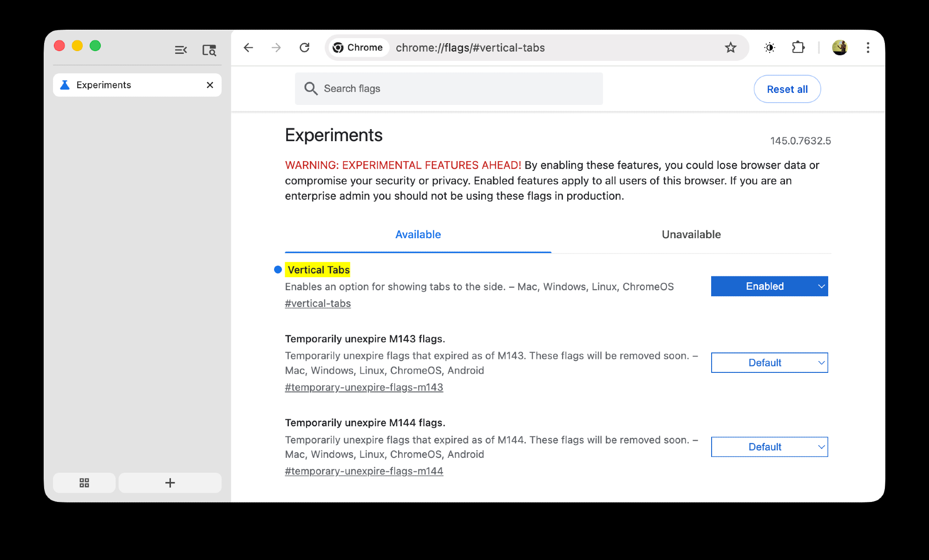The image size is (929, 560).
Task: Go back to the previous page
Action: coord(249,47)
